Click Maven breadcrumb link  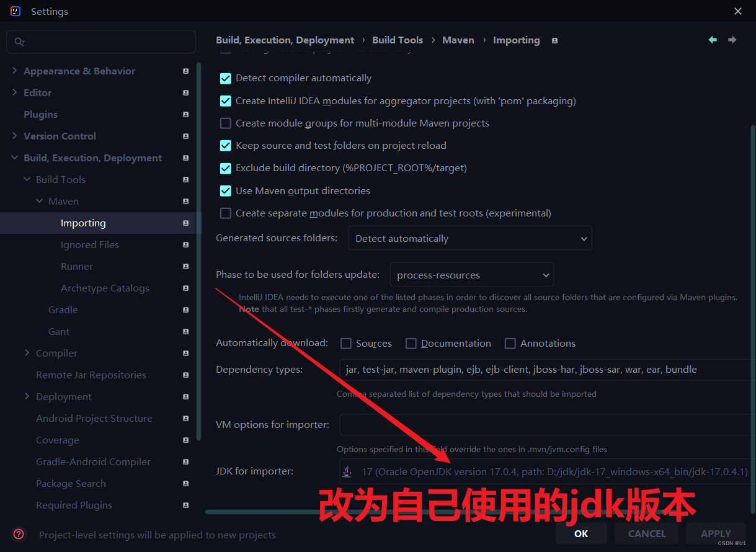(x=458, y=40)
